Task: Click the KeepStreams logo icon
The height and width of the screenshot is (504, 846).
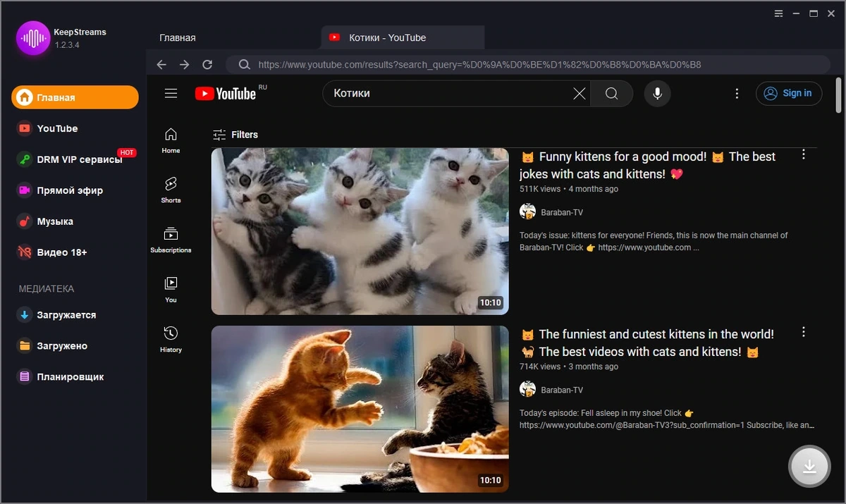Action: click(x=33, y=38)
